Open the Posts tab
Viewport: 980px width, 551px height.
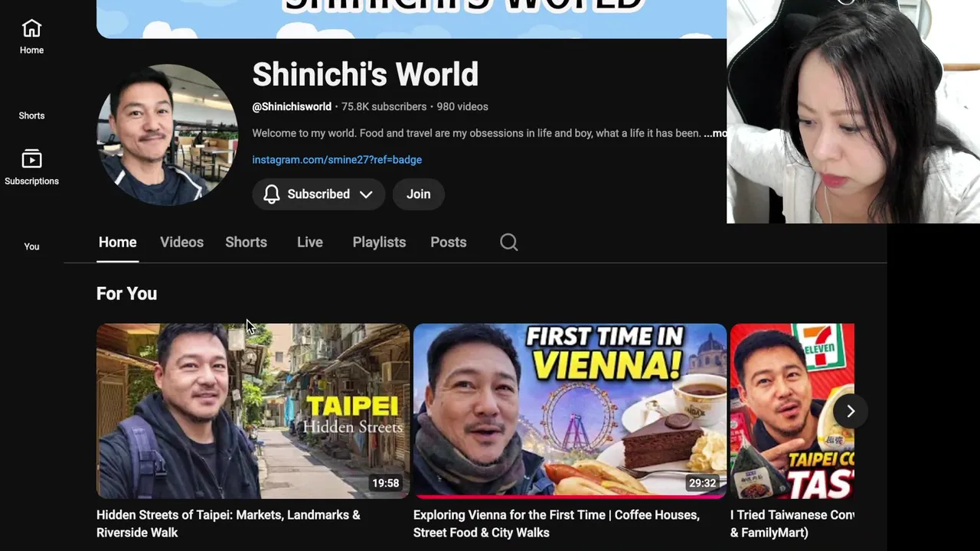pos(448,243)
